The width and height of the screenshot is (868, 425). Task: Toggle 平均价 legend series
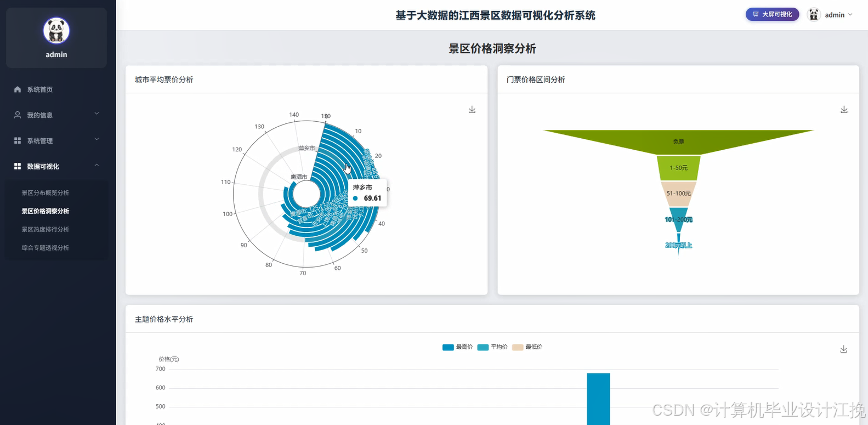[492, 347]
